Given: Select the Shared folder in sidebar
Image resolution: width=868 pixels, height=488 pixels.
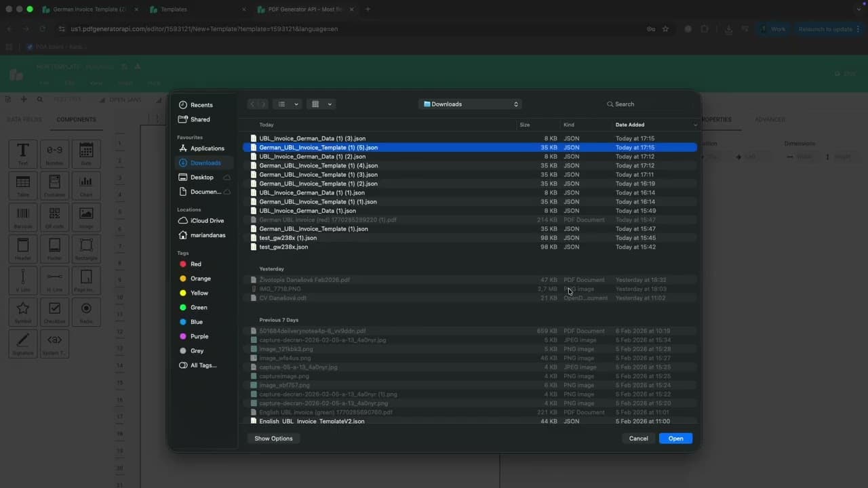Looking at the screenshot, I should [x=199, y=119].
